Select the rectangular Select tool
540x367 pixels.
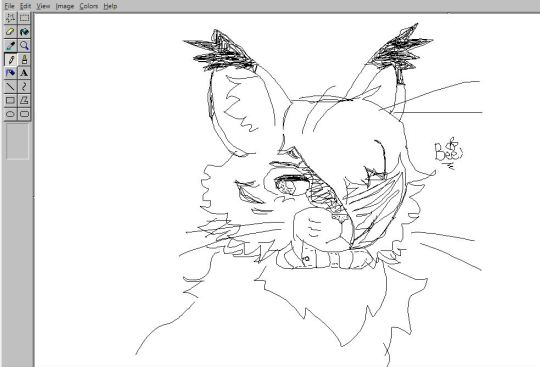[24, 18]
